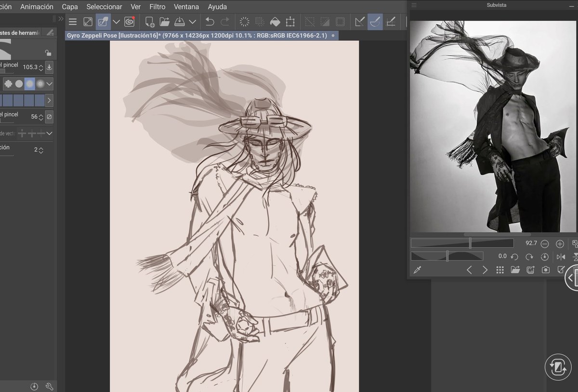Select the Subvista eyedropper tool

click(x=418, y=270)
